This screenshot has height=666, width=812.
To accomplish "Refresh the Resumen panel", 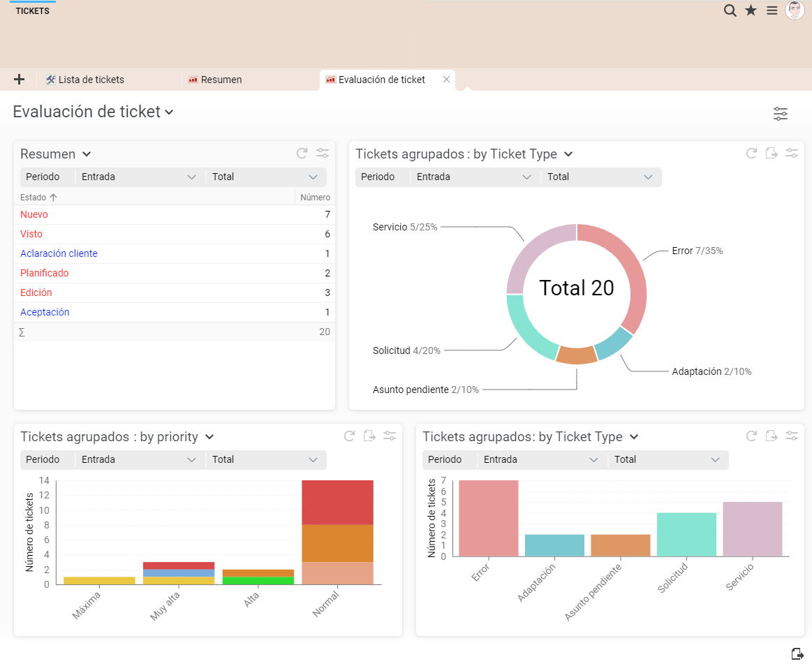I will point(302,154).
